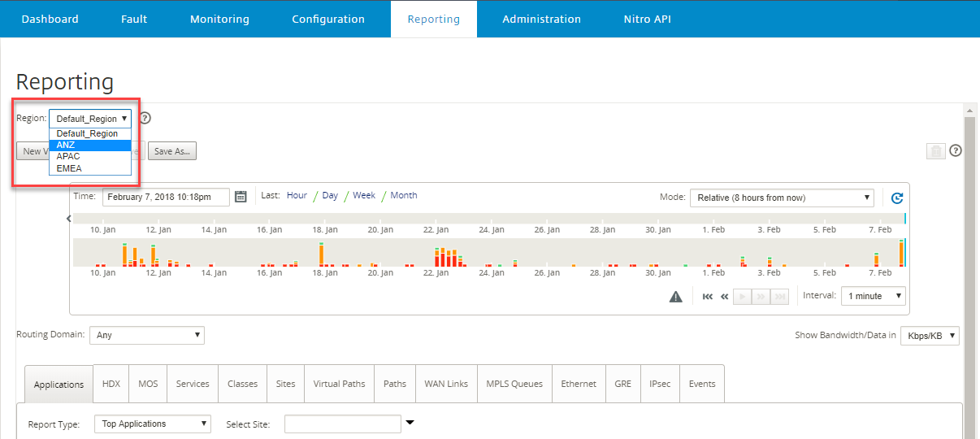Open the Region dropdown showing Default_Region
980x439 pixels.
pos(90,119)
